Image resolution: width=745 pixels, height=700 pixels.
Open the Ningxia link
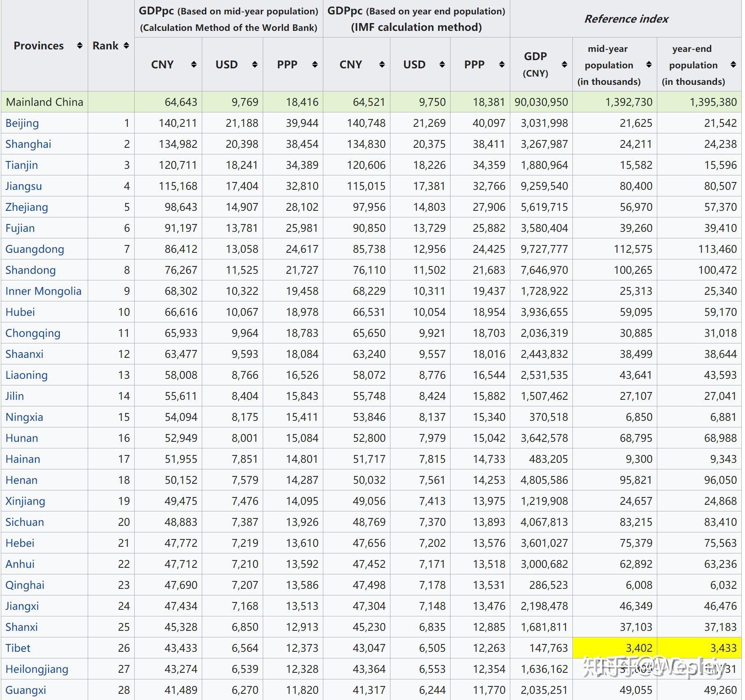click(x=24, y=417)
